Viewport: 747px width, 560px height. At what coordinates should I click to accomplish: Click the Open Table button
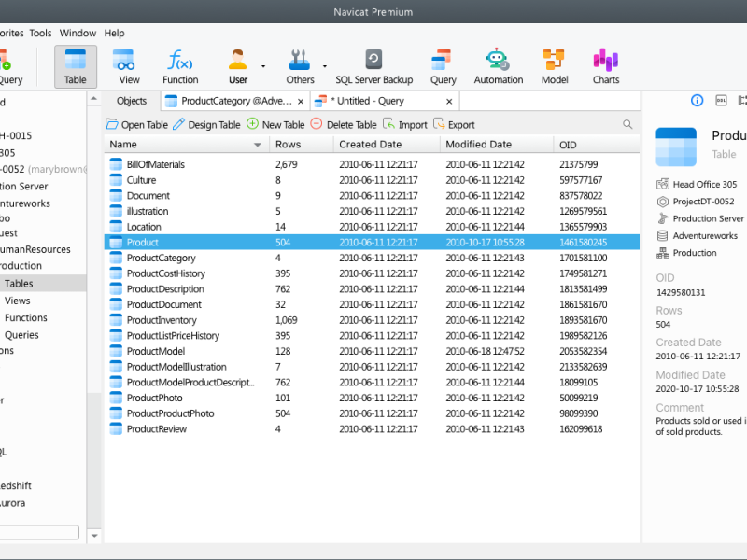click(136, 125)
